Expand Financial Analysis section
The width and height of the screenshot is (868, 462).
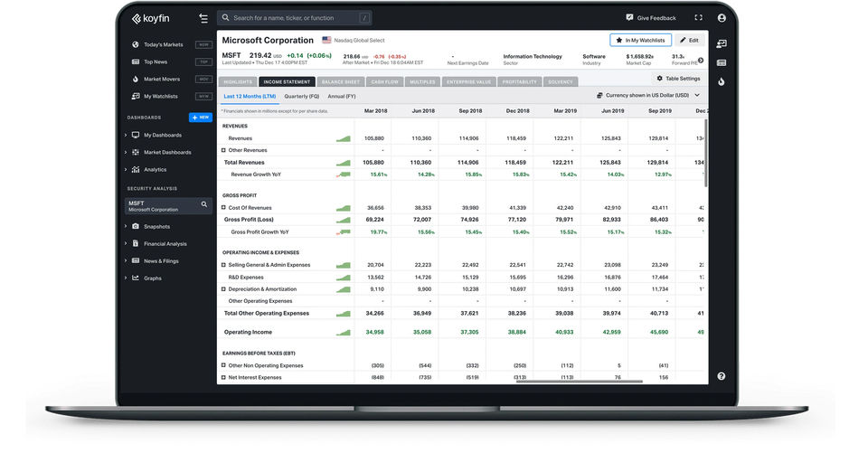[x=126, y=243]
